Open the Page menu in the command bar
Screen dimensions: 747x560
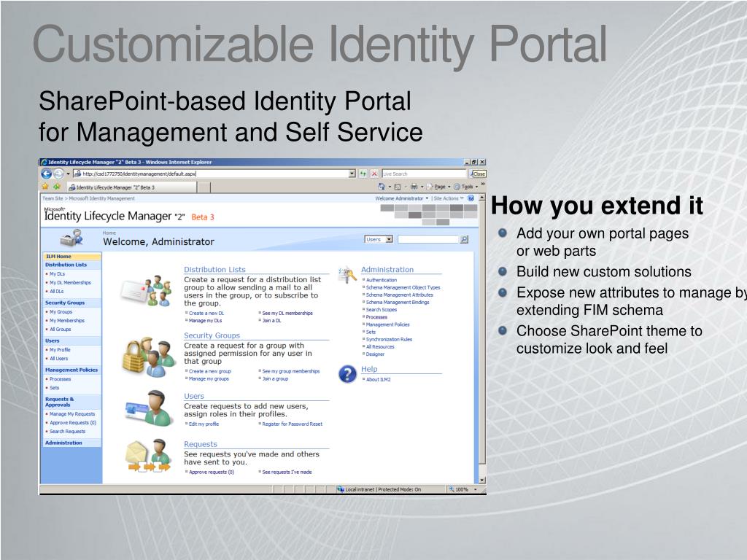click(x=438, y=187)
